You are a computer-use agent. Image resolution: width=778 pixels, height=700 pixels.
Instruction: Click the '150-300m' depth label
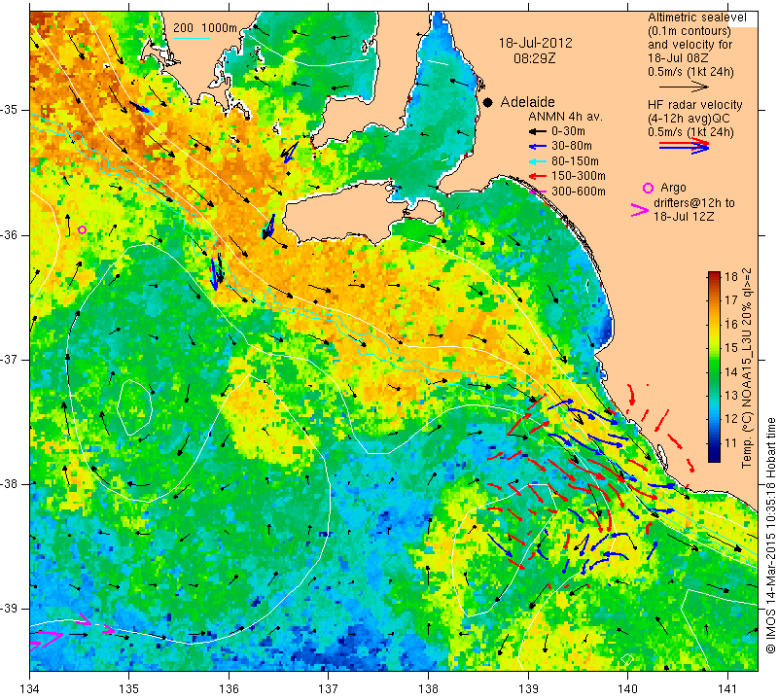tap(579, 176)
